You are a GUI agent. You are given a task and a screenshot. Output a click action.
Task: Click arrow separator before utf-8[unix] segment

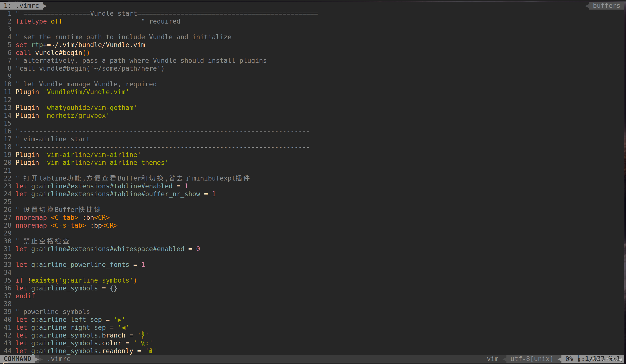(x=505, y=359)
